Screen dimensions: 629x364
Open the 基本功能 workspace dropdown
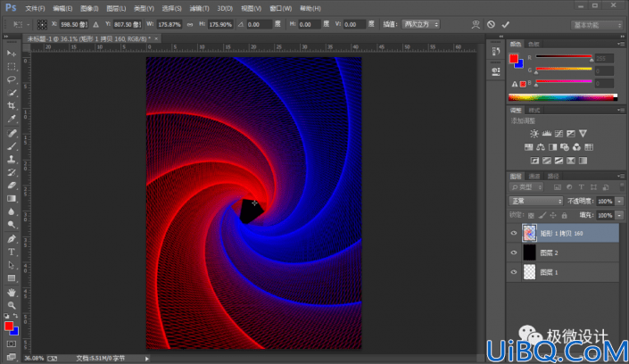pyautogui.click(x=597, y=25)
